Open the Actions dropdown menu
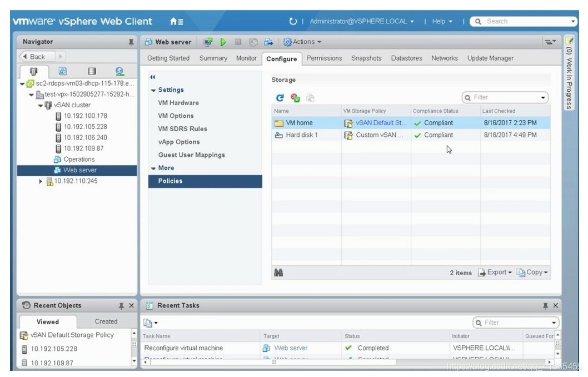The width and height of the screenshot is (588, 377). pyautogui.click(x=302, y=42)
